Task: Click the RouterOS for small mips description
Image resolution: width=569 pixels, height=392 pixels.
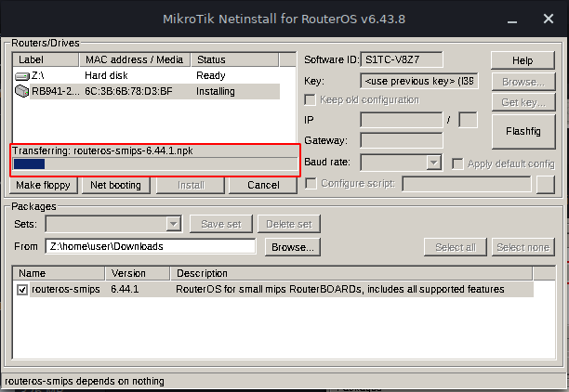Action: pyautogui.click(x=340, y=290)
